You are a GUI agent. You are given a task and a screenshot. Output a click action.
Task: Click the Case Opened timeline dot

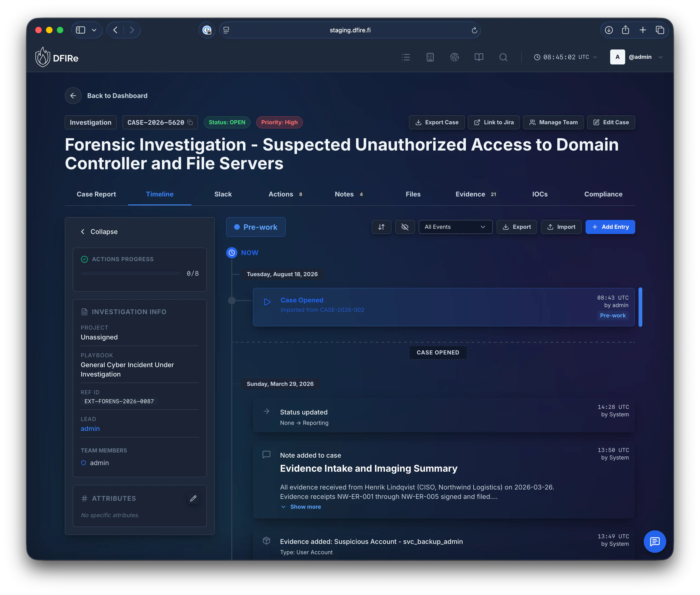point(232,301)
